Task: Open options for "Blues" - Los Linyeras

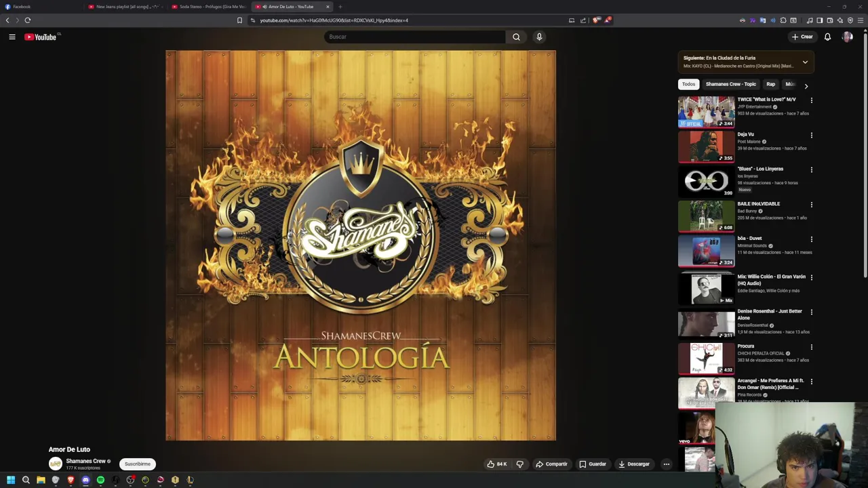Action: 811,169
